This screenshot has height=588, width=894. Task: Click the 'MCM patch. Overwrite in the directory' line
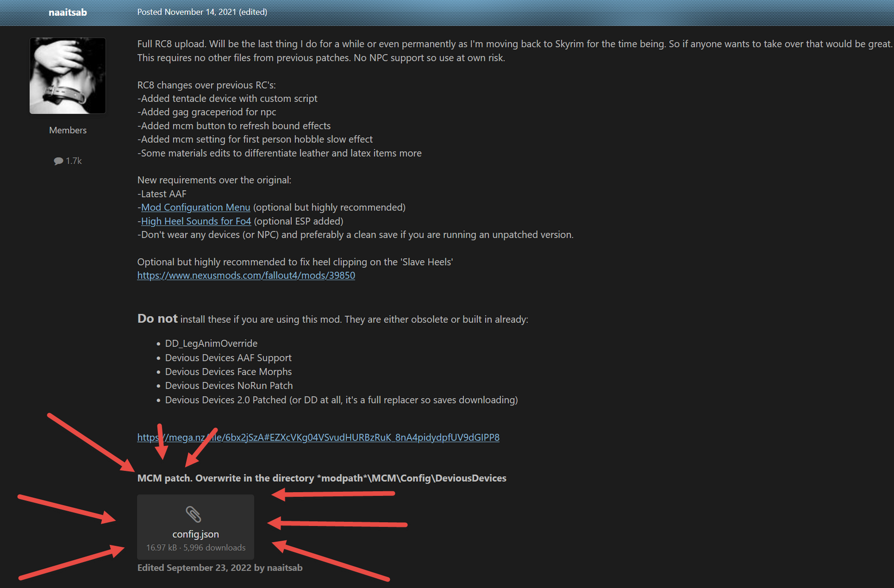point(322,478)
